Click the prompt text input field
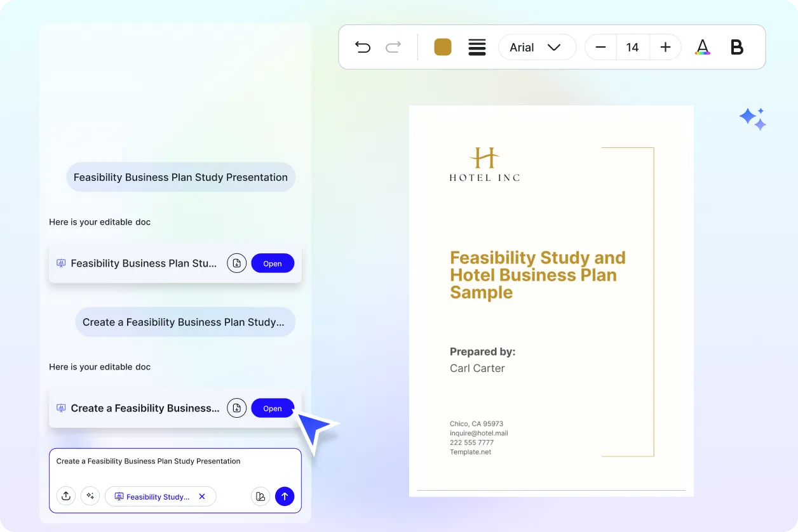The height and width of the screenshot is (532, 798). click(148, 461)
